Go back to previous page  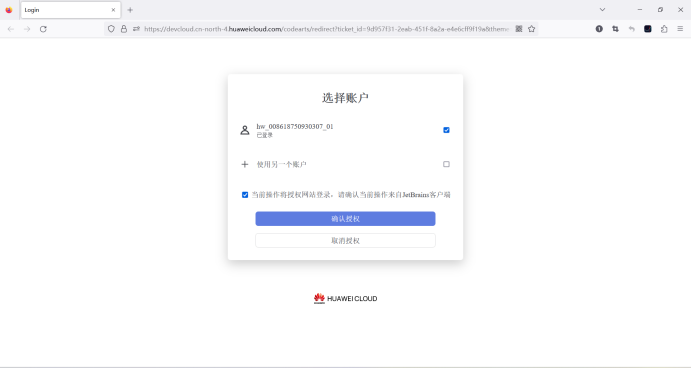tap(11, 29)
